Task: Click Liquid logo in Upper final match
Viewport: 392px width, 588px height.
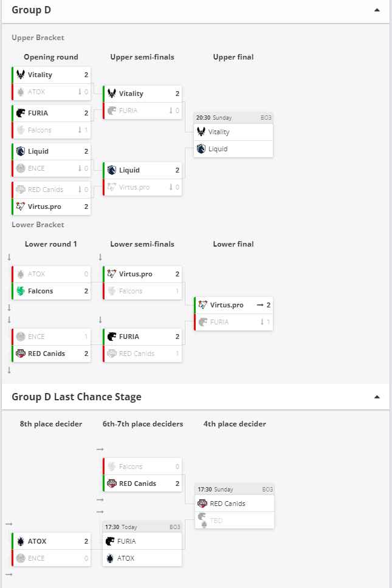Action: tap(201, 149)
